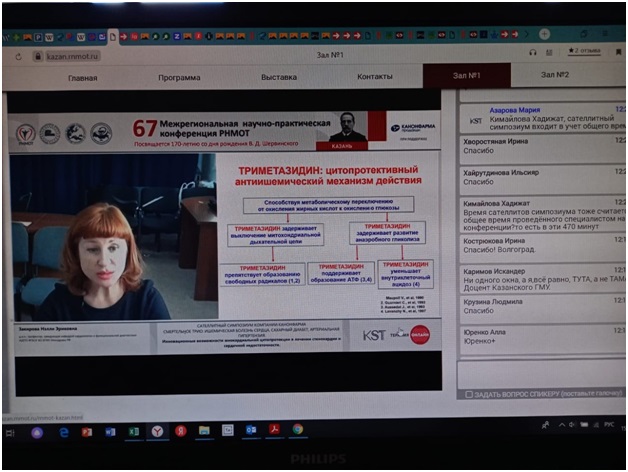Expand hidden system tray icons chevron
Screen dimensions: 628x472
coord(562,425)
